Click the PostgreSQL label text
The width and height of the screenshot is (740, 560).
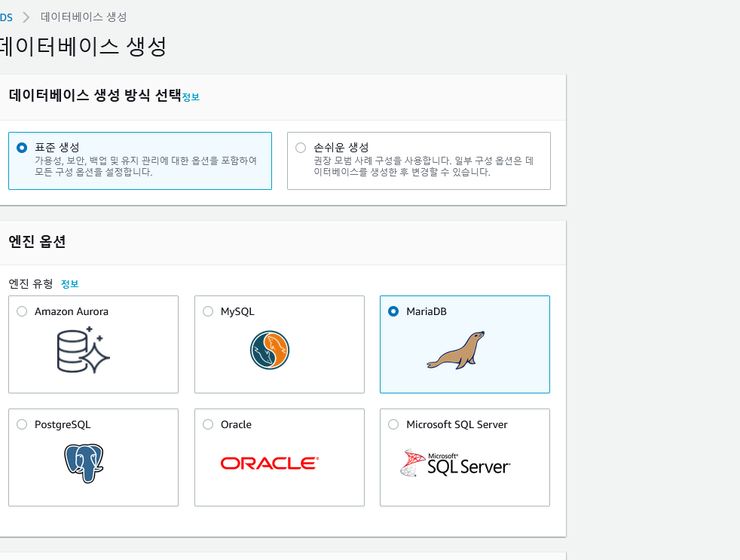(63, 424)
